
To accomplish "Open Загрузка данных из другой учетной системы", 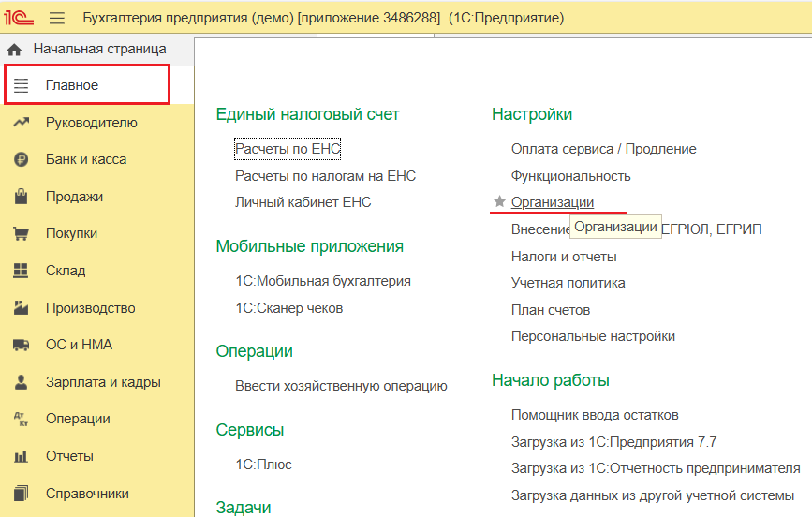I will [x=653, y=495].
